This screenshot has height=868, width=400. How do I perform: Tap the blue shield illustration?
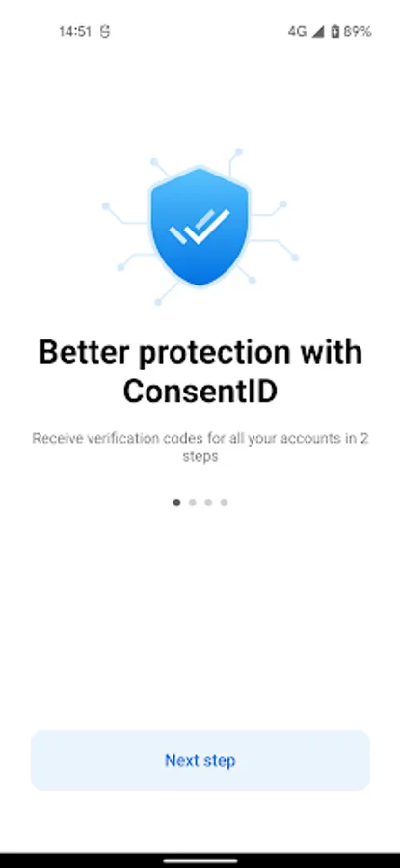200,227
